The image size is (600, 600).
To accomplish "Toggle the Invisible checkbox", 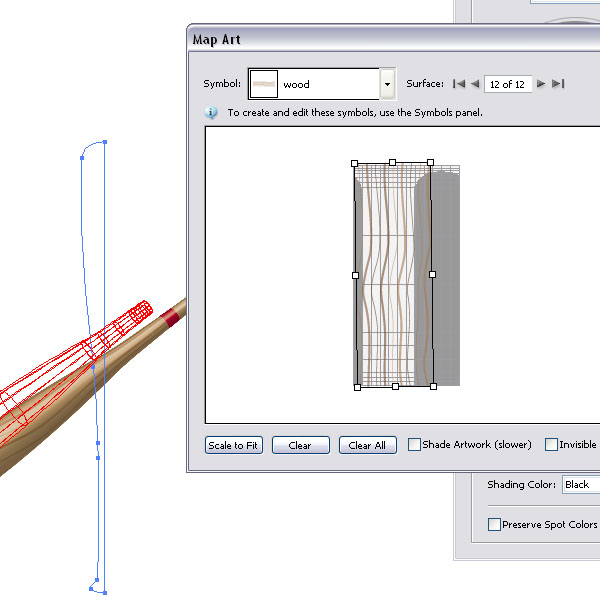I will click(x=551, y=444).
